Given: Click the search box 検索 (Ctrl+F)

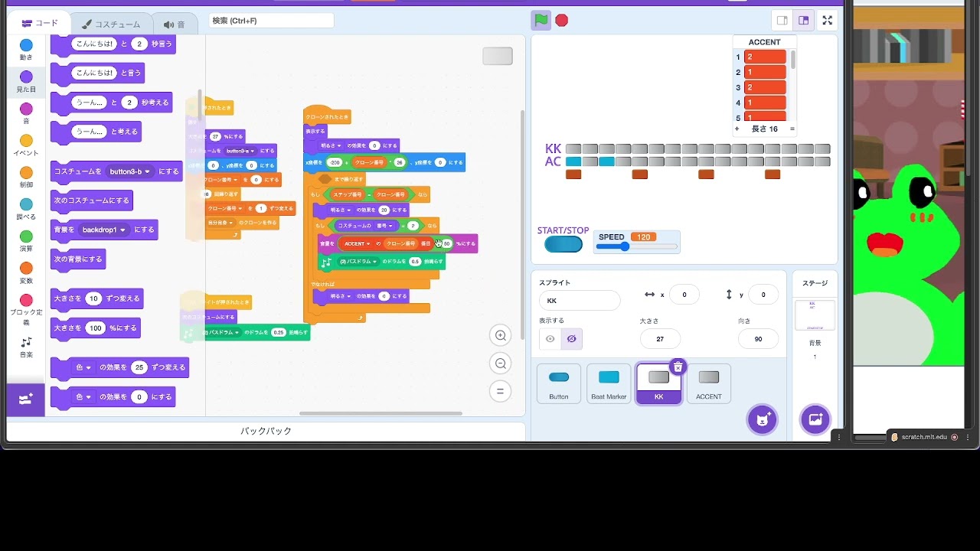Looking at the screenshot, I should click(x=271, y=21).
